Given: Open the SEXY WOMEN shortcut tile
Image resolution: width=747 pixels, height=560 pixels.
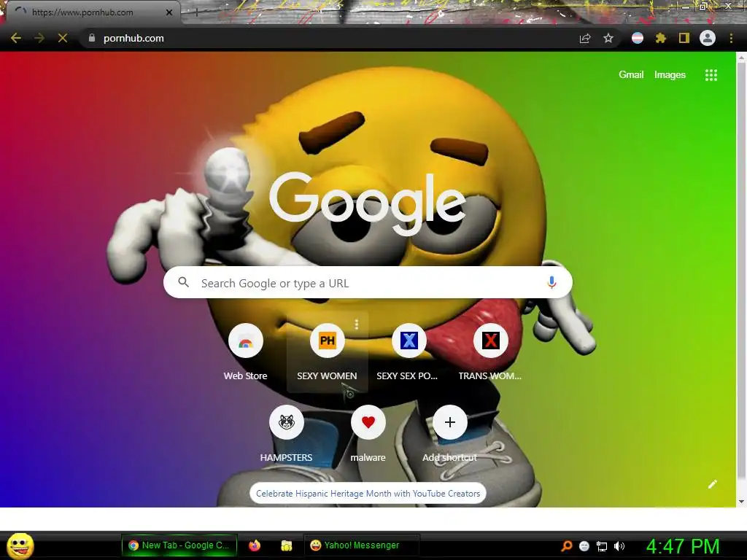Looking at the screenshot, I should pos(328,352).
